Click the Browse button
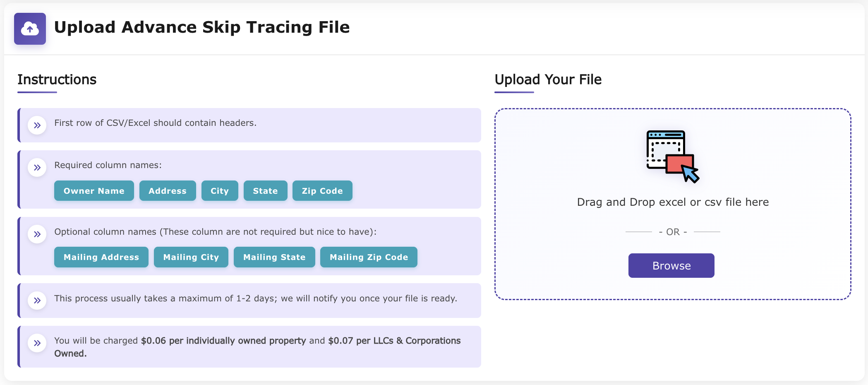Viewport: 868px width, 385px height. tap(671, 265)
